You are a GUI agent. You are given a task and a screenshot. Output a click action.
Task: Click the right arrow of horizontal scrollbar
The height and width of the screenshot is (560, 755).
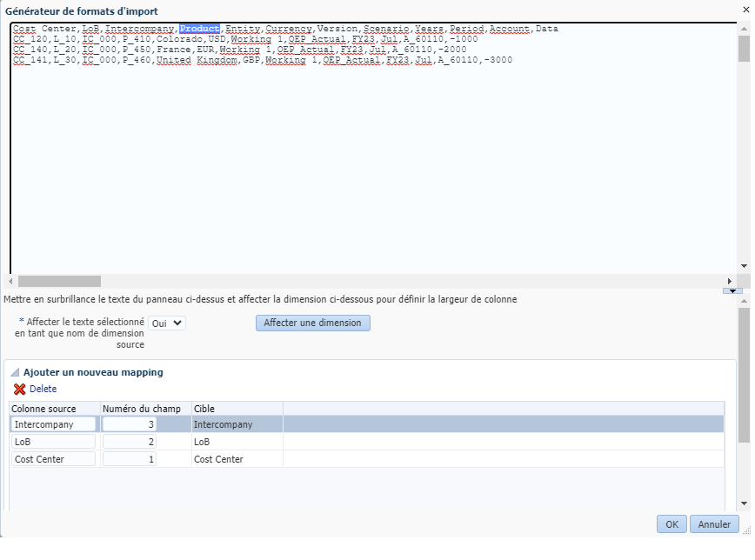tap(730, 281)
